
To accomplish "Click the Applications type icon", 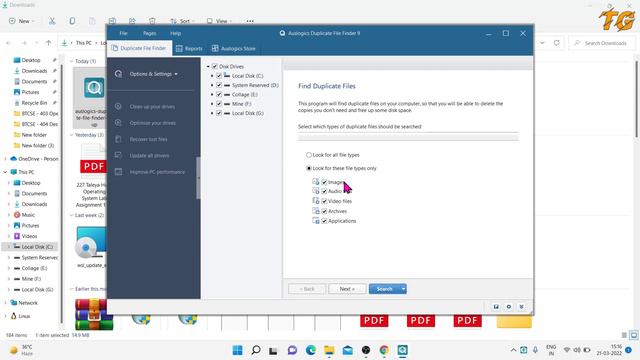I will (316, 220).
